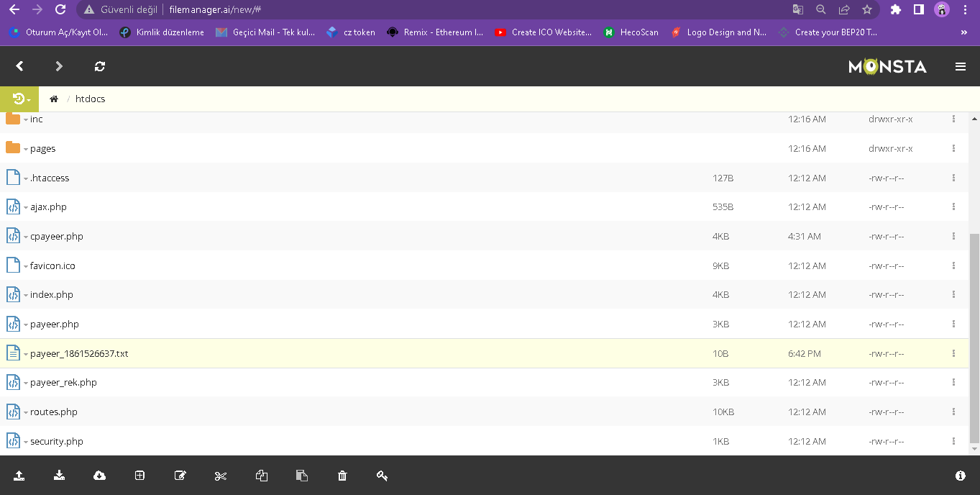This screenshot has height=495, width=980.
Task: Open permissions with the key icon
Action: tap(383, 476)
